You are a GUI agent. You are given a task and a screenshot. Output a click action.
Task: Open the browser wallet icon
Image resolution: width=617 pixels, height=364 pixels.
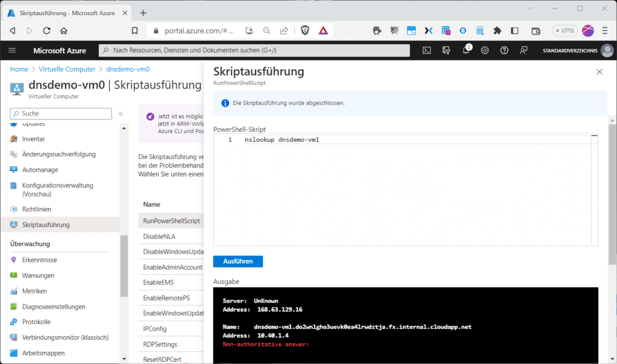tap(536, 31)
